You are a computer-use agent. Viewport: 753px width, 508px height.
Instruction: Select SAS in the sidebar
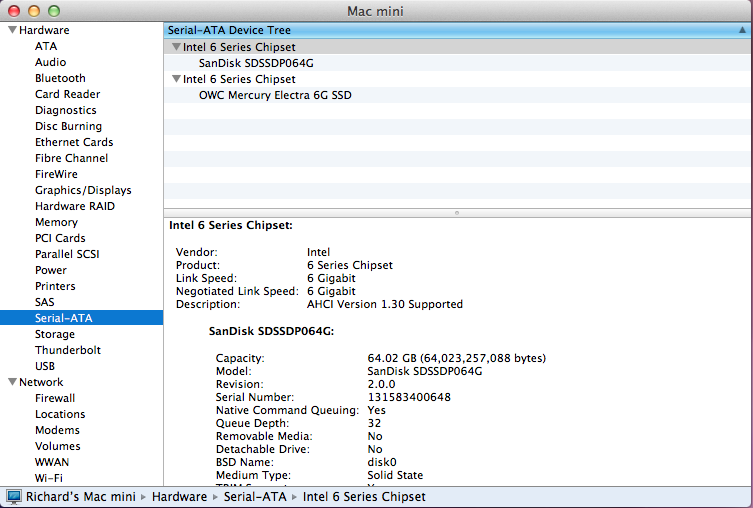coord(44,302)
